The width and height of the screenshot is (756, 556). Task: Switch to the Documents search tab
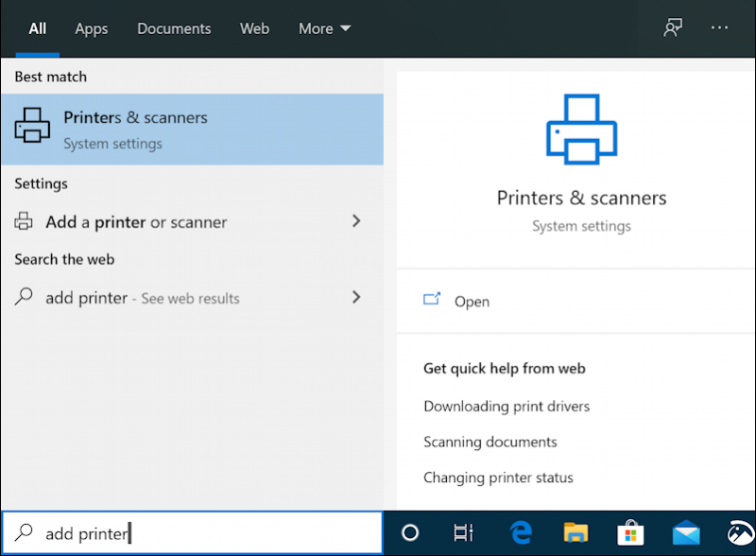click(174, 28)
